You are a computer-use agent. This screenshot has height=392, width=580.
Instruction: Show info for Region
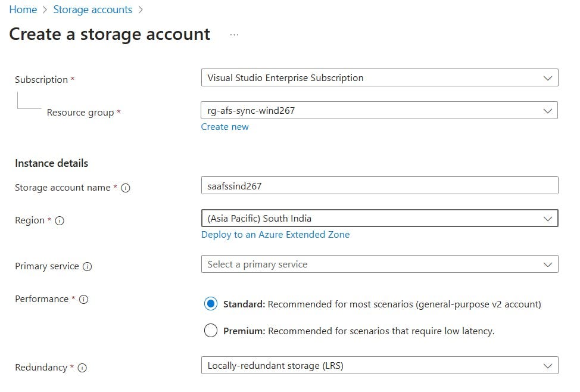click(x=60, y=220)
